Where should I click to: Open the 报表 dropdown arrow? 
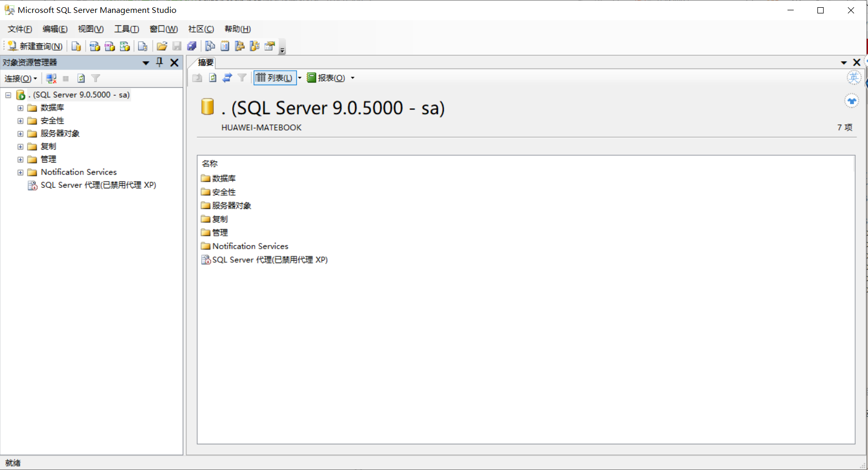coord(353,78)
